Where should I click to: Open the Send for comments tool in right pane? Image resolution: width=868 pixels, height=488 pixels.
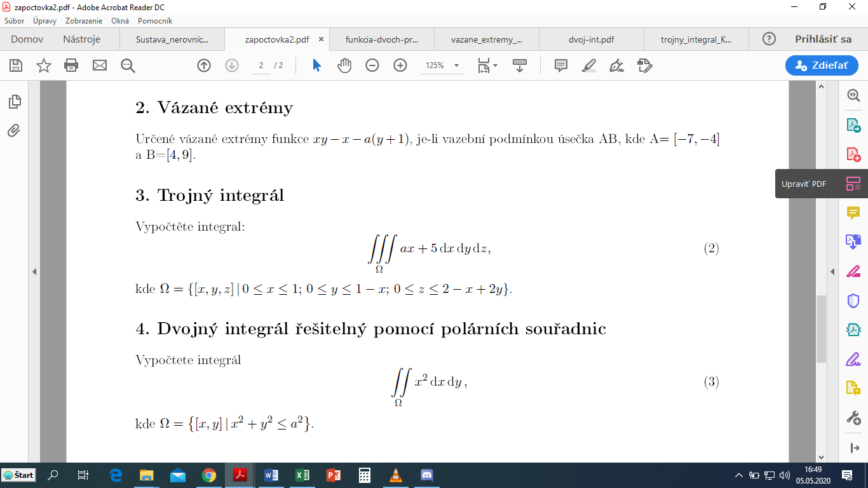tap(853, 388)
